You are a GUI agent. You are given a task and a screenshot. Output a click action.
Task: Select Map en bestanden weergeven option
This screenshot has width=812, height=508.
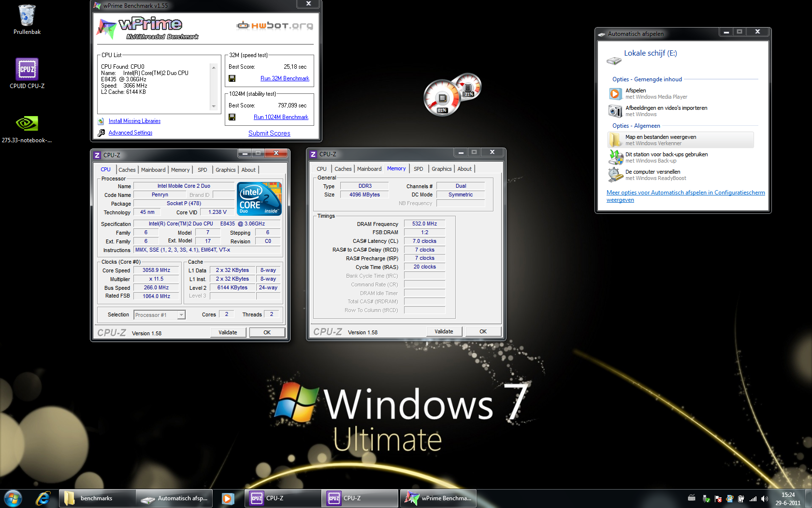tap(681, 140)
